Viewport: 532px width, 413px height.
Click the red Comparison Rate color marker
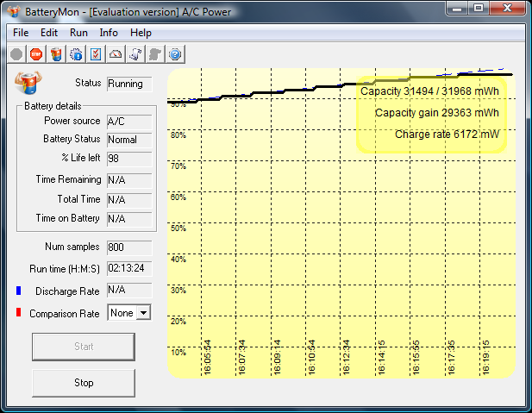[18, 313]
